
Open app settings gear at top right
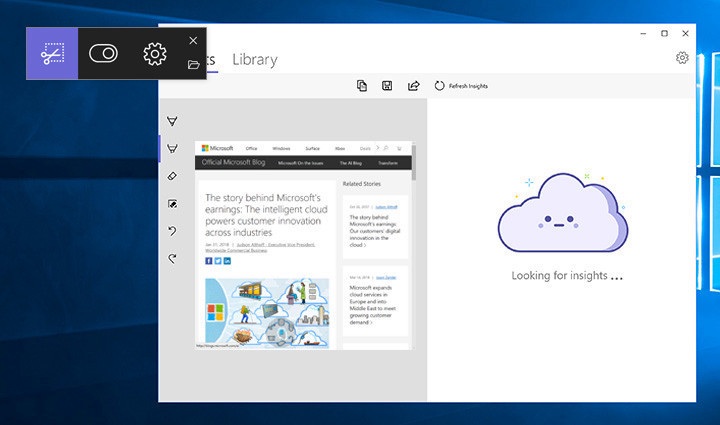coord(682,58)
